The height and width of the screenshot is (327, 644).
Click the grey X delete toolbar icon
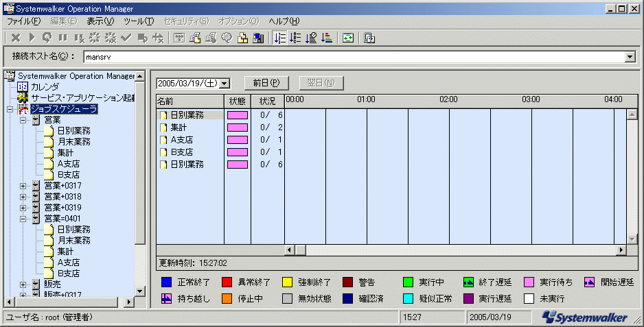click(16, 38)
